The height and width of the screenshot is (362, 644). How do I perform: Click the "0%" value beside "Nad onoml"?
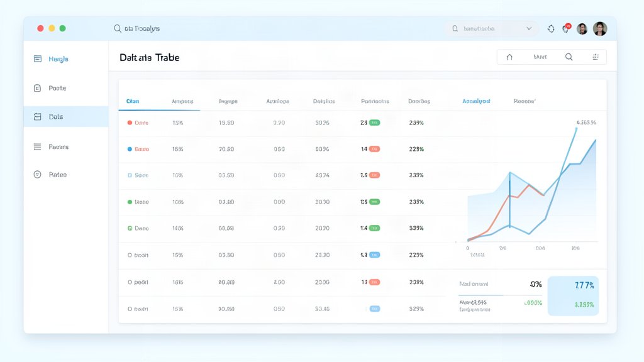point(536,284)
